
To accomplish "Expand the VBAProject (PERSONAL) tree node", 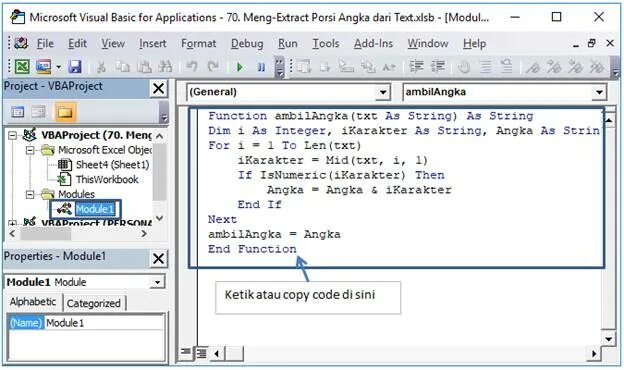I will (13, 223).
